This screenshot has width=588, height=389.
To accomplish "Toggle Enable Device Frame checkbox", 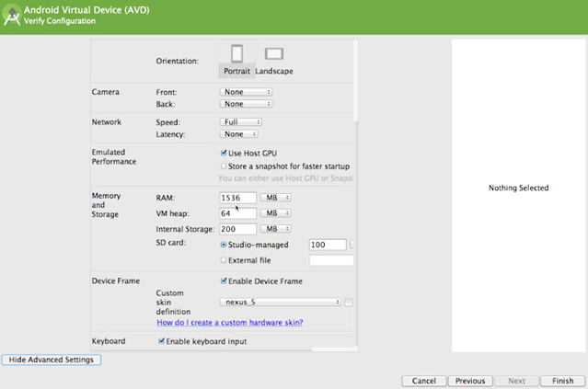I will point(224,280).
